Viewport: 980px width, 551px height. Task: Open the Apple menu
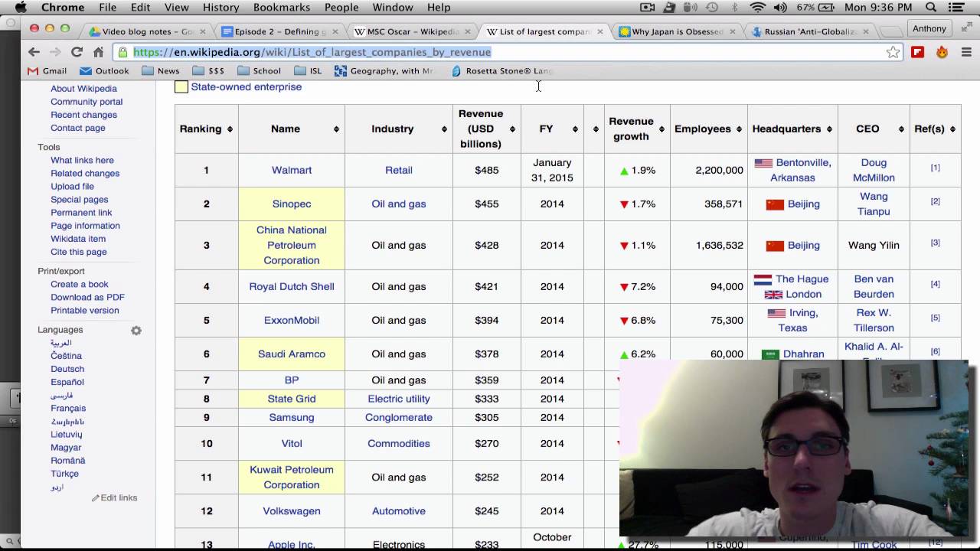pyautogui.click(x=21, y=8)
